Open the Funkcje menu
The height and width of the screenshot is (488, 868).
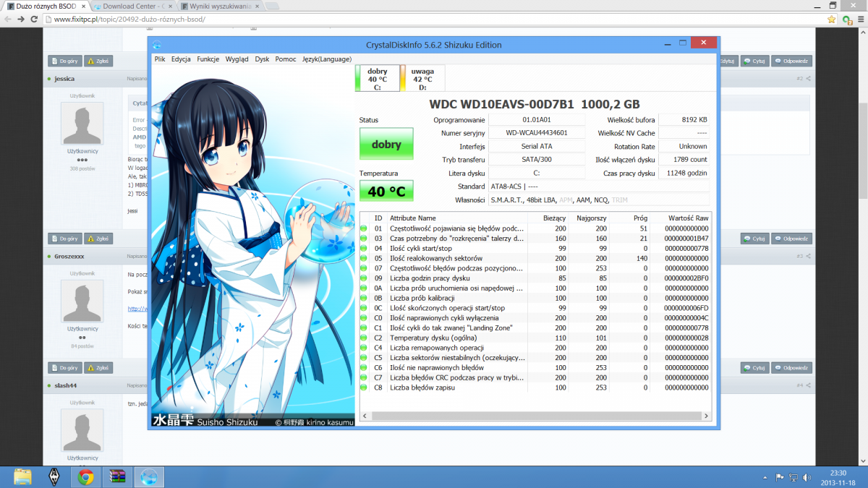pos(208,59)
